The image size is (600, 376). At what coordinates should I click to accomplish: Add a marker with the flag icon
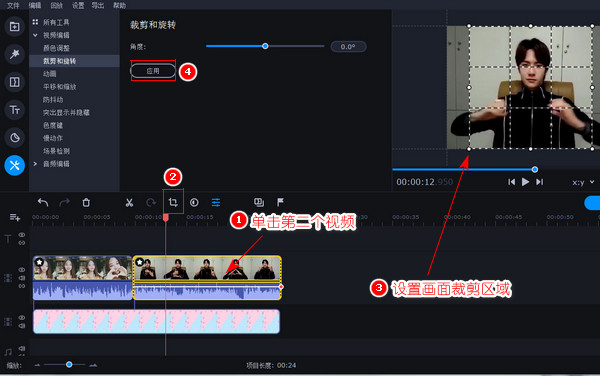tap(280, 202)
